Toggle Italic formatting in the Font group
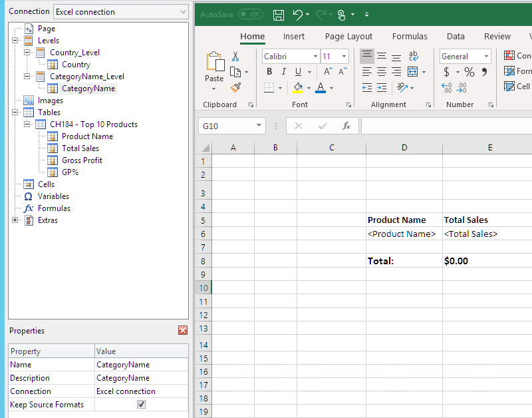The image size is (532, 418). (x=283, y=71)
